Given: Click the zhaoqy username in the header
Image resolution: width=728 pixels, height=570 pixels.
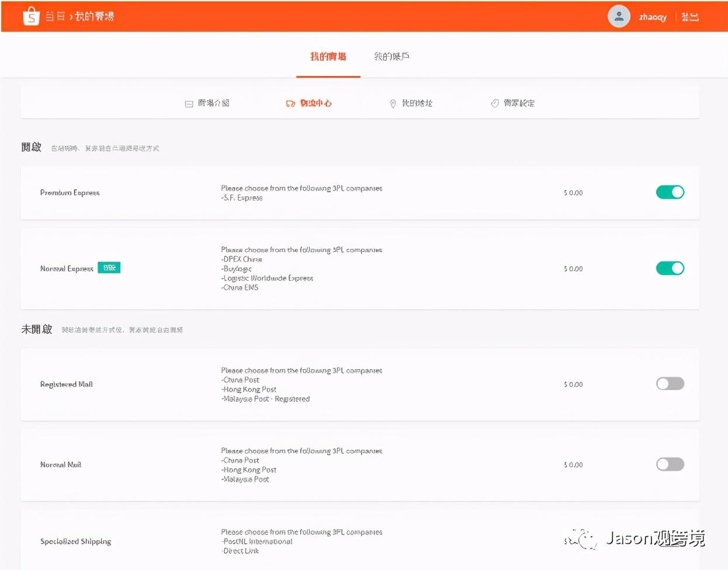Looking at the screenshot, I should [653, 16].
